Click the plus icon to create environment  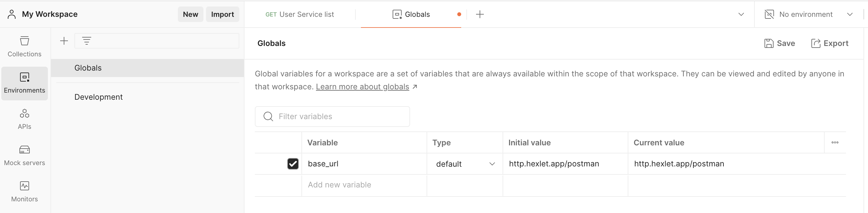pyautogui.click(x=64, y=41)
